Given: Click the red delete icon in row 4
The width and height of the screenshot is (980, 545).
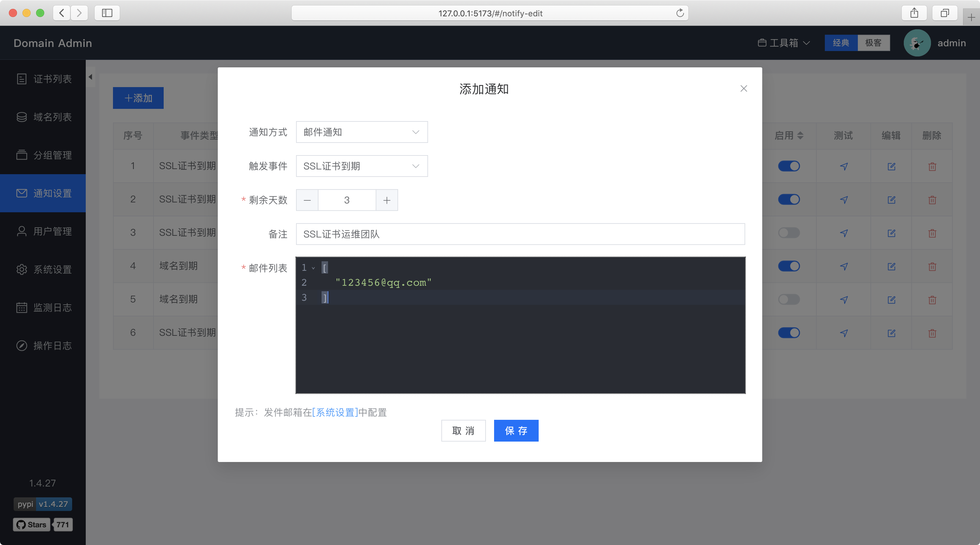Looking at the screenshot, I should coord(932,266).
